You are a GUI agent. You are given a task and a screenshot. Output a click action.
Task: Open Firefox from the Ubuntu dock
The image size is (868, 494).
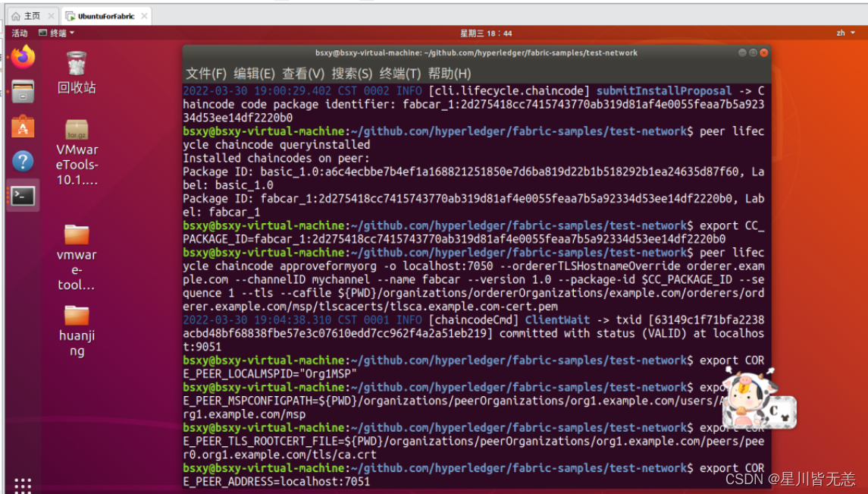click(x=23, y=56)
